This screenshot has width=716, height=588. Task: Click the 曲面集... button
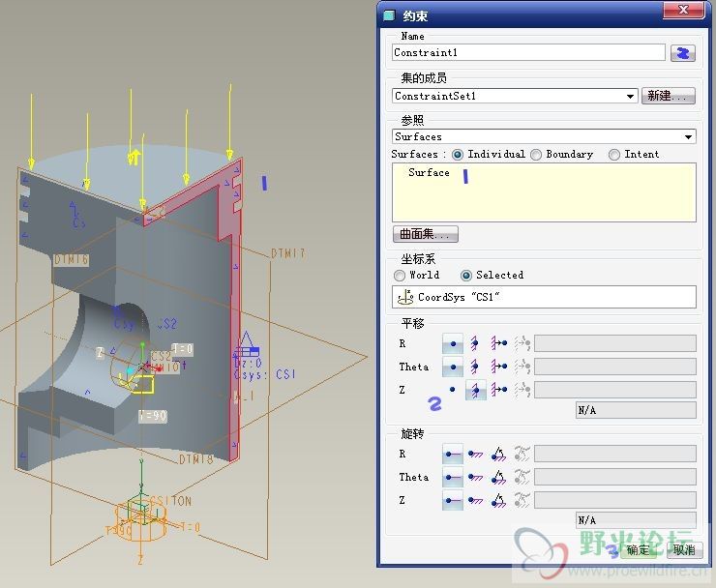(425, 234)
